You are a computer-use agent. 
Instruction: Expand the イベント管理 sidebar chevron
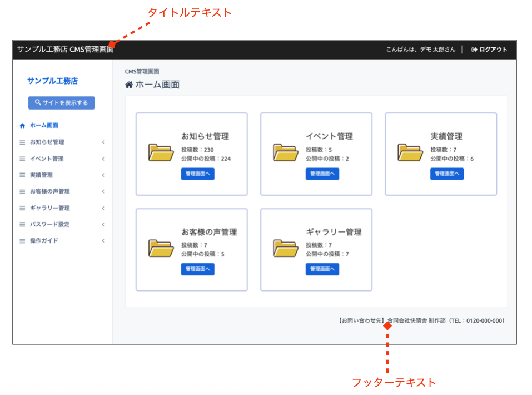[103, 159]
